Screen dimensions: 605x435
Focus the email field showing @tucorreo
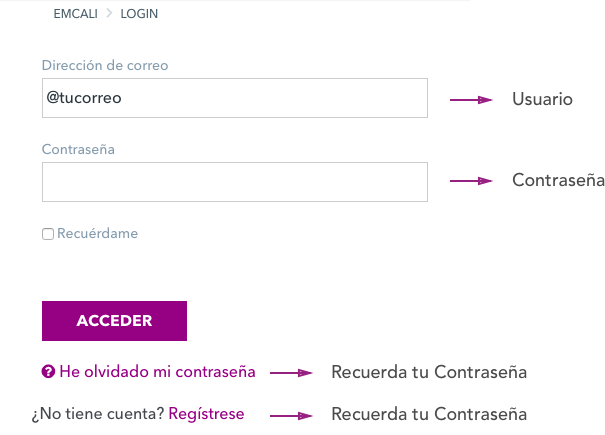point(234,98)
